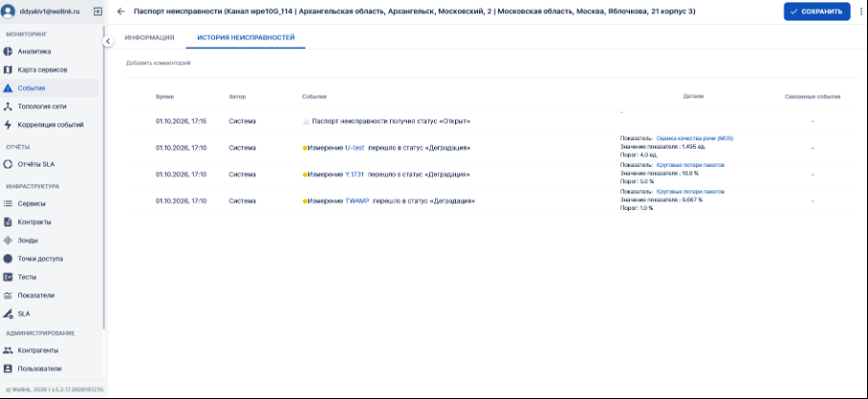This screenshot has width=868, height=399.
Task: Open Отчёты SLA via its circle icon
Action: coord(8,164)
